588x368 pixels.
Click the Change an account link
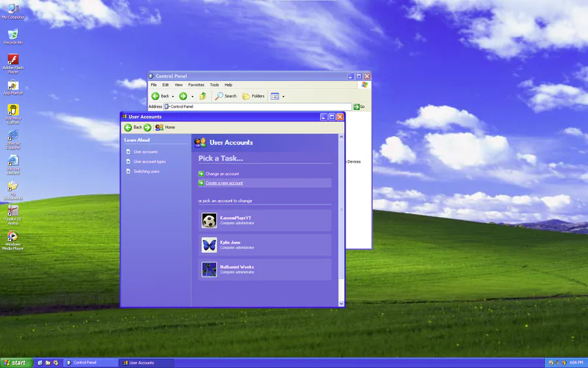pyautogui.click(x=222, y=174)
